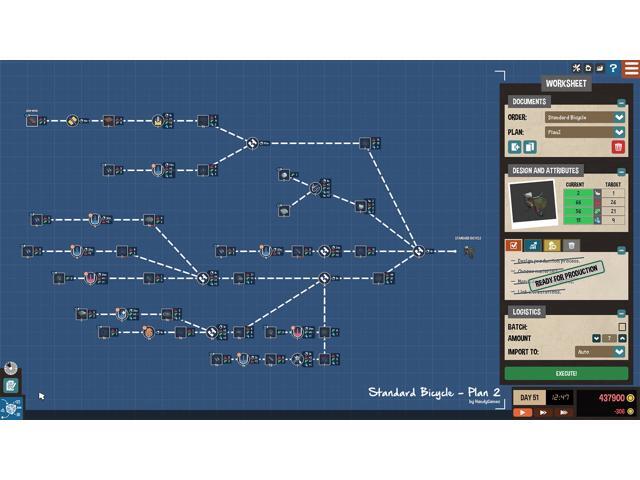Open the orange hamburger main menu
The height and width of the screenshot is (480, 640).
tap(631, 68)
